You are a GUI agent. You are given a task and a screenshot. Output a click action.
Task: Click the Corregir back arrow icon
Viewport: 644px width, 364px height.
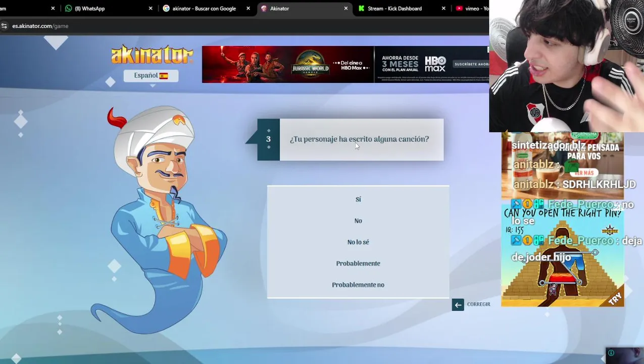[458, 304]
